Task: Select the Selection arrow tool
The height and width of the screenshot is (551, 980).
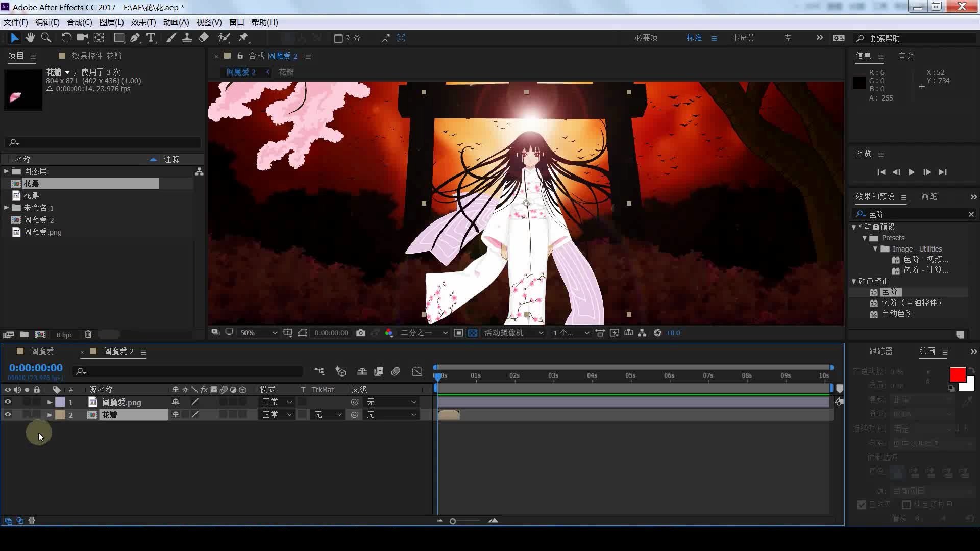Action: [14, 38]
